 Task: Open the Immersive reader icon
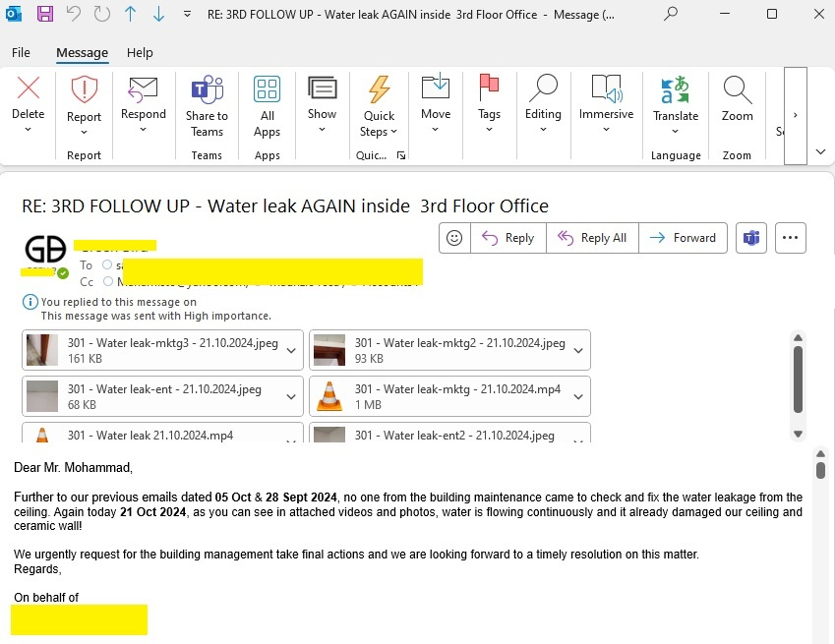click(x=607, y=88)
